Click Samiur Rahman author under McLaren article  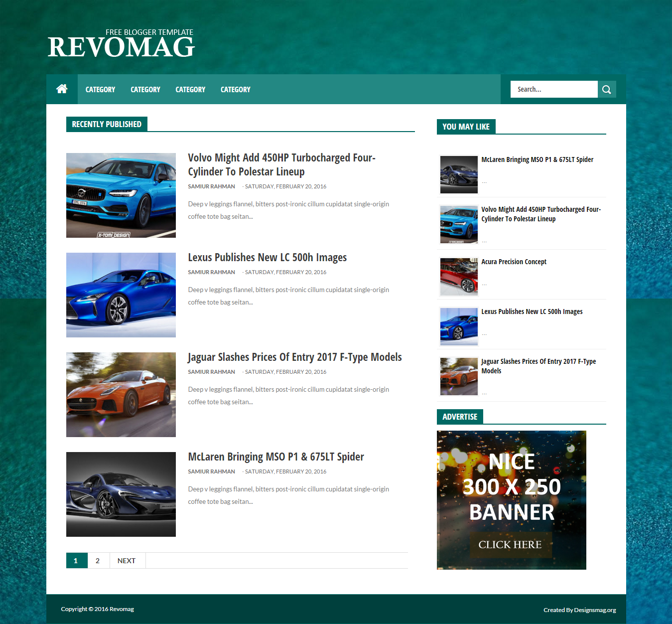point(211,471)
